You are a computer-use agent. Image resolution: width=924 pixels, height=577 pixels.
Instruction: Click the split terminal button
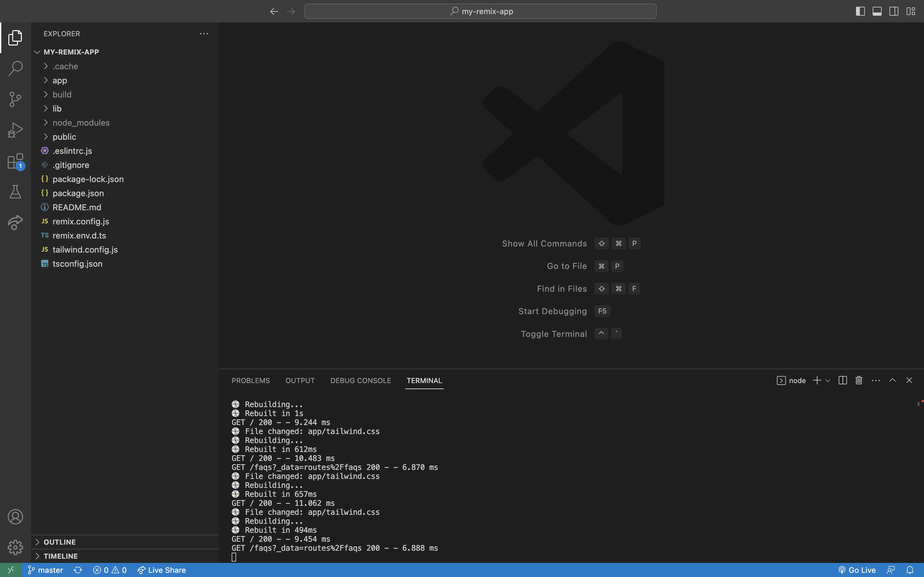point(842,380)
